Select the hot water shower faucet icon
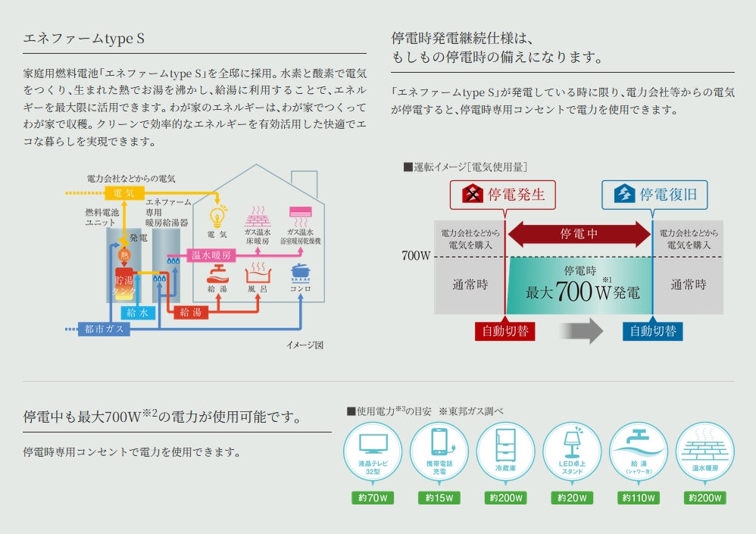Viewport: 756px width, 534px height. (x=638, y=451)
